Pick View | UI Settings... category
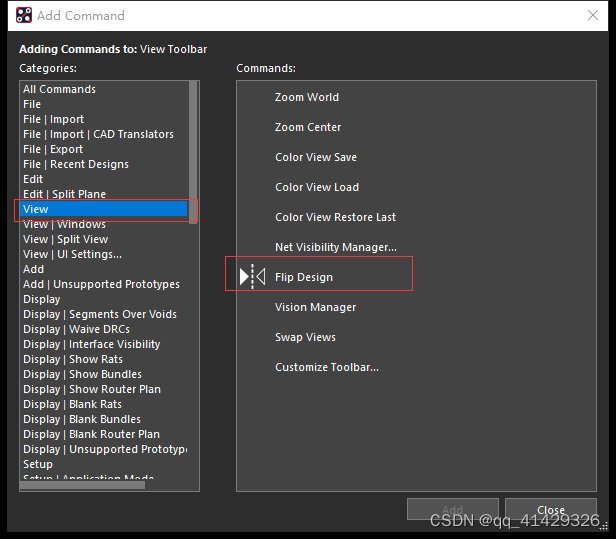Screen dimensions: 616x539 72,254
